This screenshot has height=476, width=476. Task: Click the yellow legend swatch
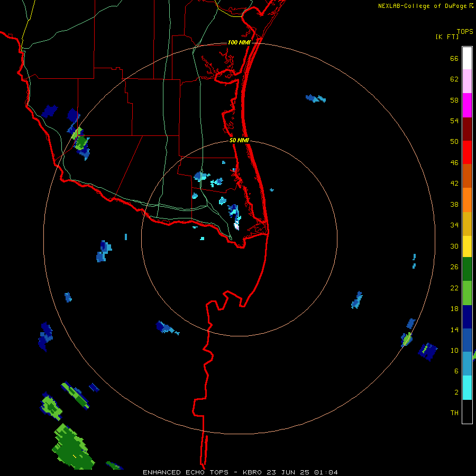click(x=467, y=246)
